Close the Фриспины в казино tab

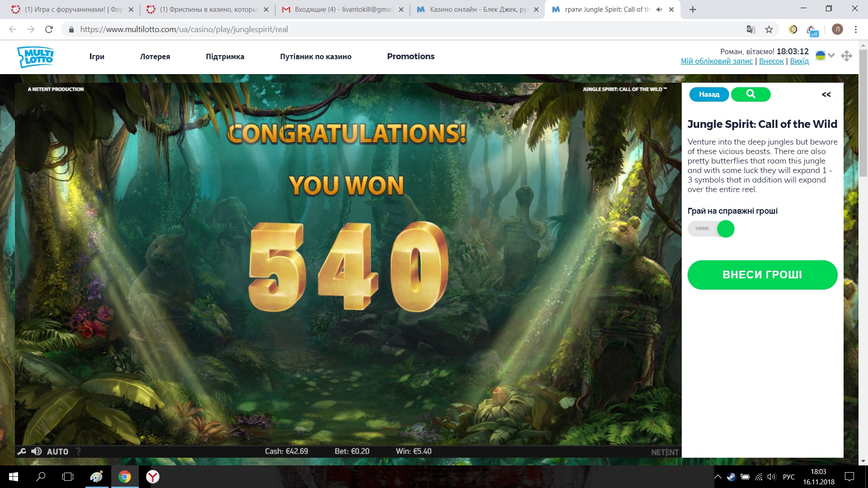[x=266, y=9]
